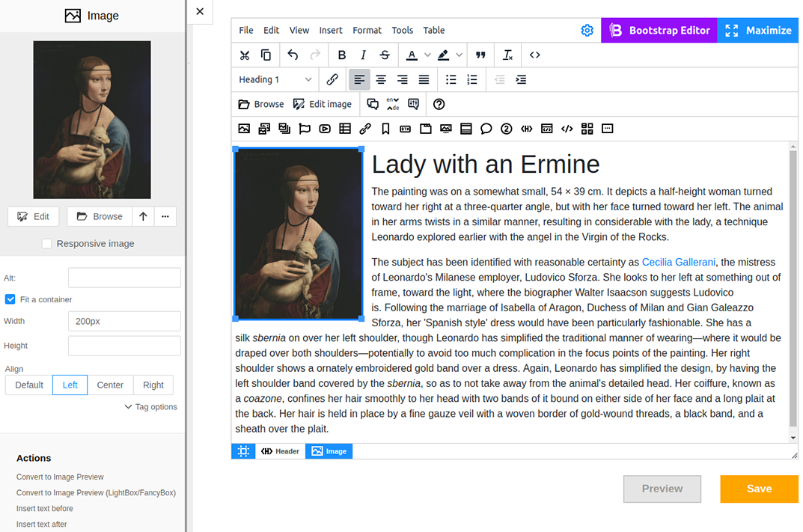Follow the Cecilia Gallerani link
803x532 pixels.
[x=679, y=262]
